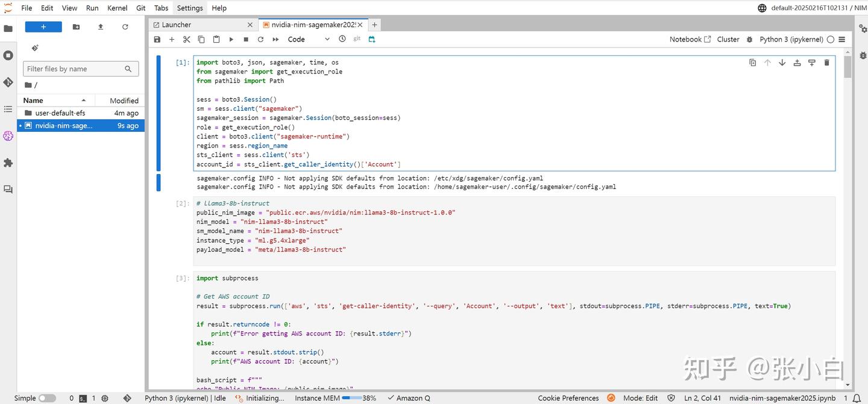Click the notebook job schedule calendar icon
The image size is (868, 404).
pos(372,39)
